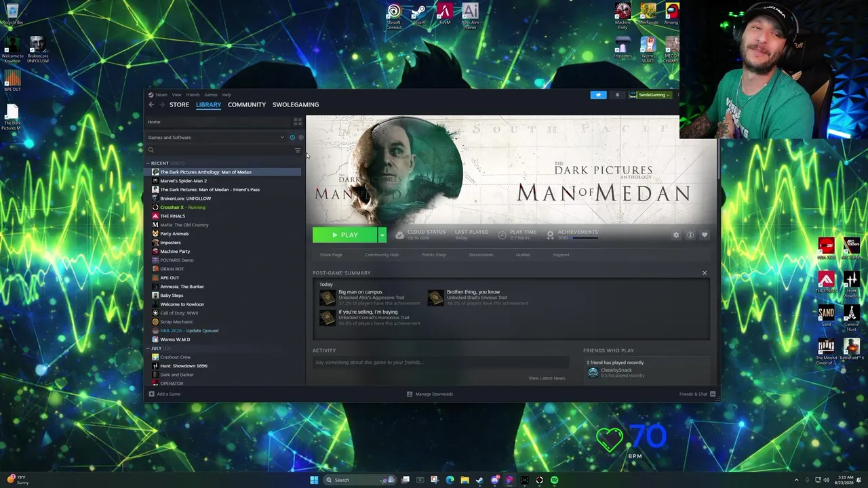Open the Friends menu
This screenshot has height=488, width=868.
coord(193,95)
